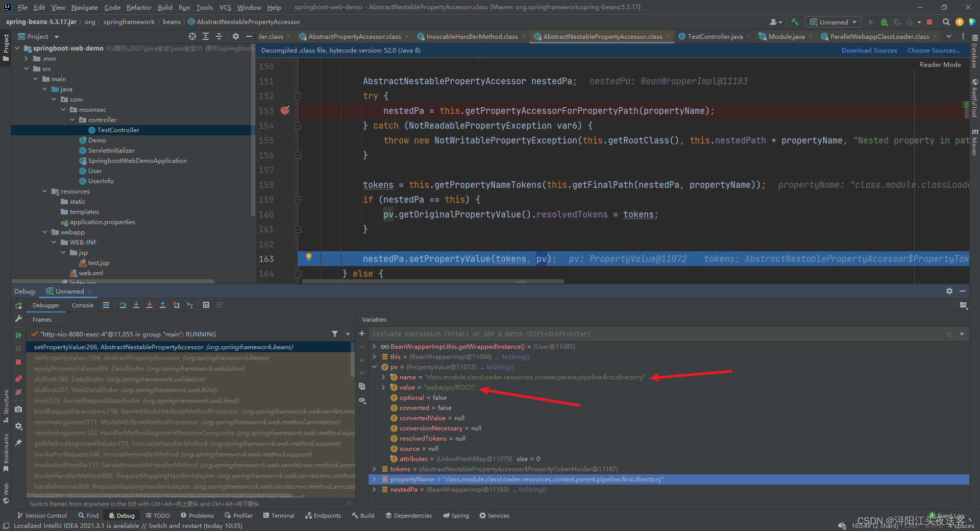Click Download Sources link
980x531 pixels.
pyautogui.click(x=869, y=51)
